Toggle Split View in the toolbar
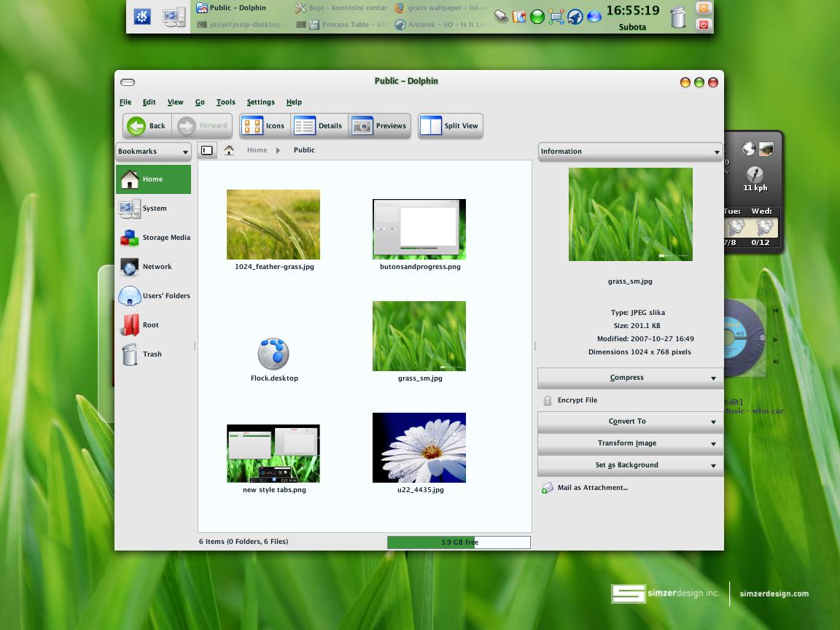 451,126
